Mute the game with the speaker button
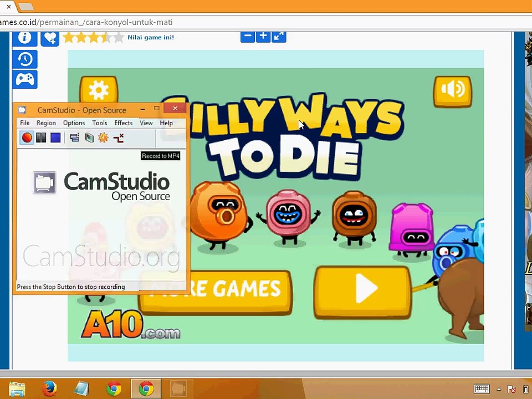This screenshot has height=399, width=532. pos(453,91)
